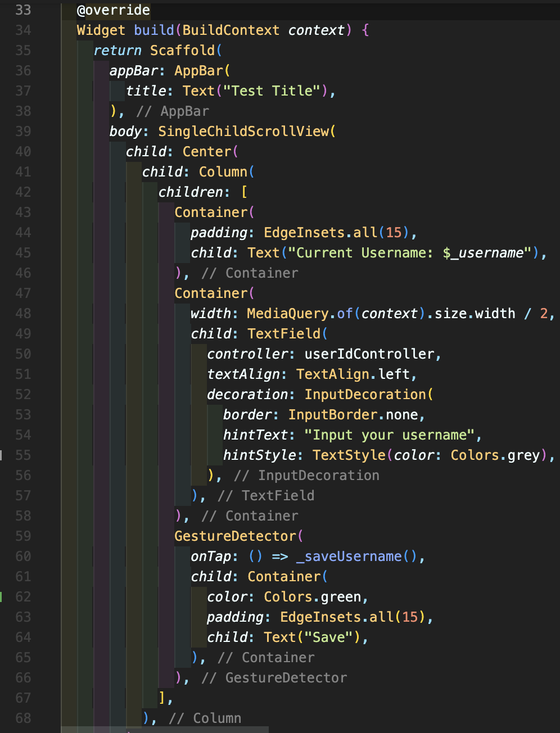Click the // GestureDetector closing comment
The width and height of the screenshot is (560, 733).
pyautogui.click(x=274, y=678)
